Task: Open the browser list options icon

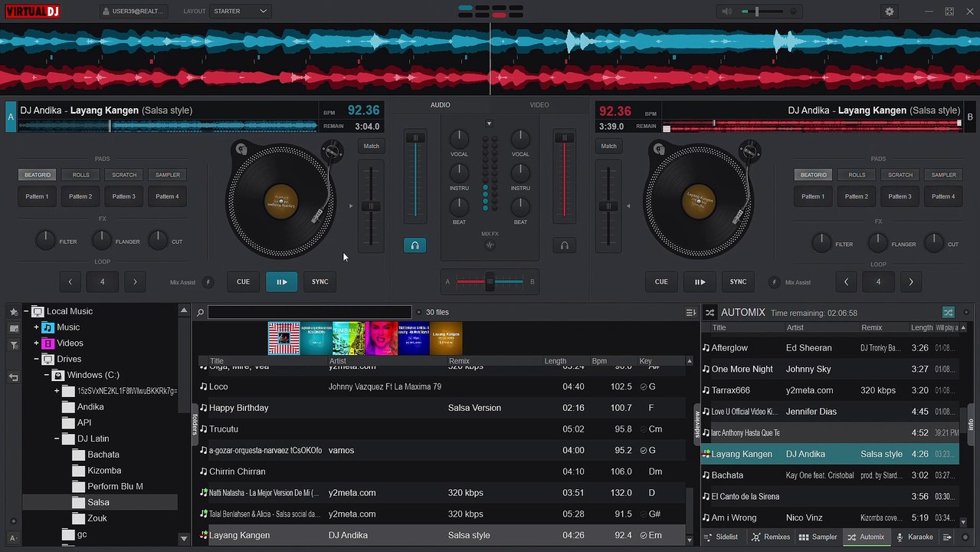Action: click(690, 313)
